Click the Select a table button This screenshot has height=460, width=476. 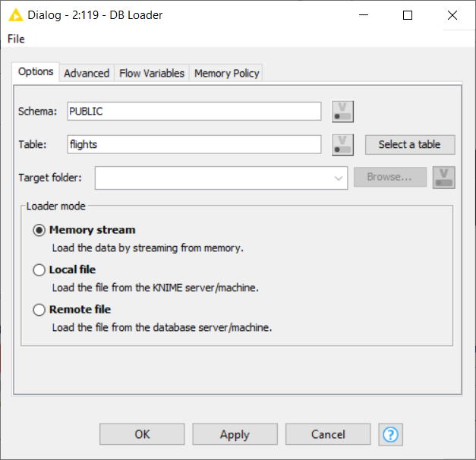click(410, 144)
